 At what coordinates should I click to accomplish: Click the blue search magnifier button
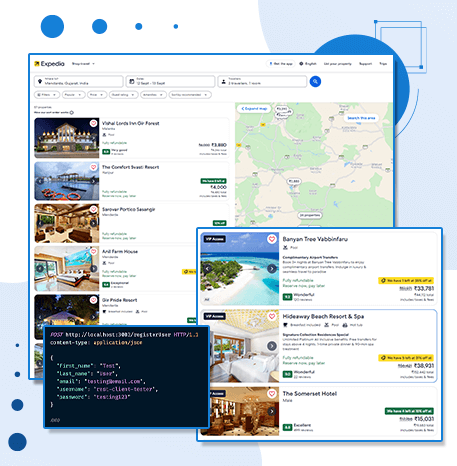coord(315,81)
